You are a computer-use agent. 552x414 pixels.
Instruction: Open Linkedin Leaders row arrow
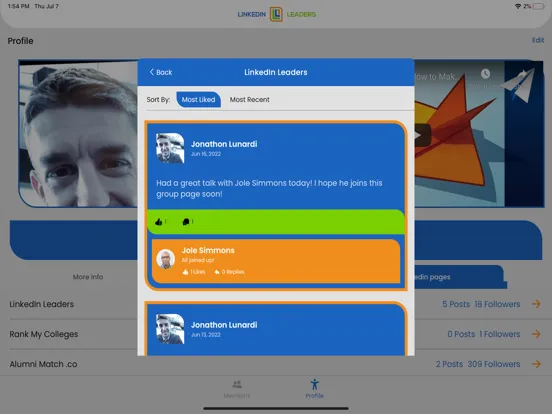pyautogui.click(x=536, y=304)
